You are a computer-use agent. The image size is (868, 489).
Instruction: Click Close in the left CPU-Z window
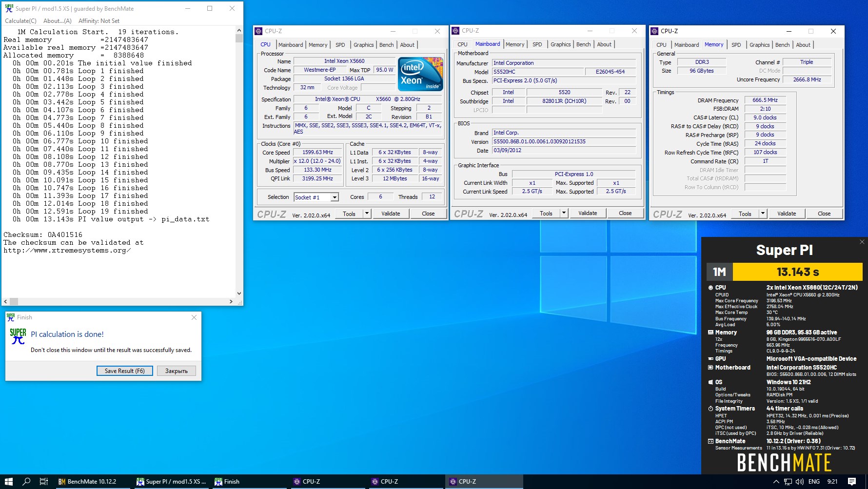(x=428, y=214)
